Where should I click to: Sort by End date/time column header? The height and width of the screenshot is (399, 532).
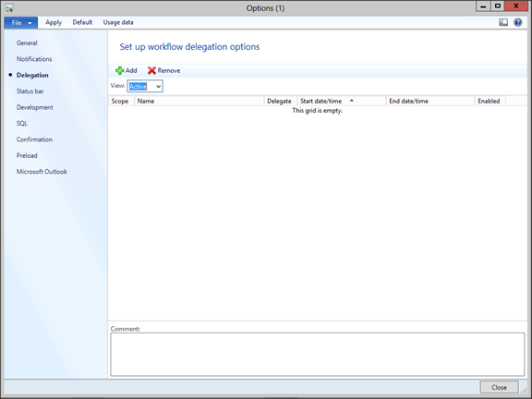[430, 101]
